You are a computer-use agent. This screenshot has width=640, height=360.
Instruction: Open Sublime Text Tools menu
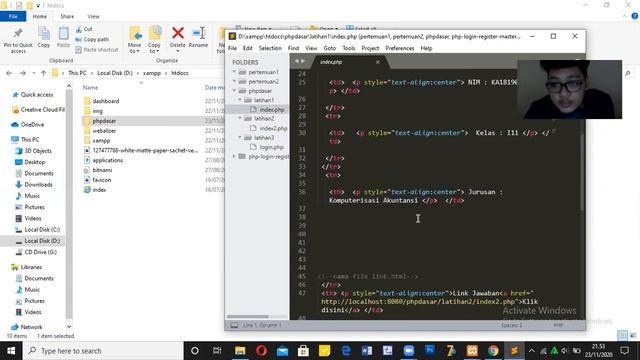tap(349, 48)
